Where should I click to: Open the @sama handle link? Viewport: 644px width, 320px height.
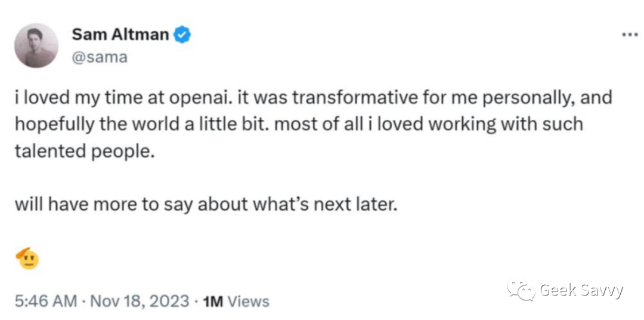[100, 58]
